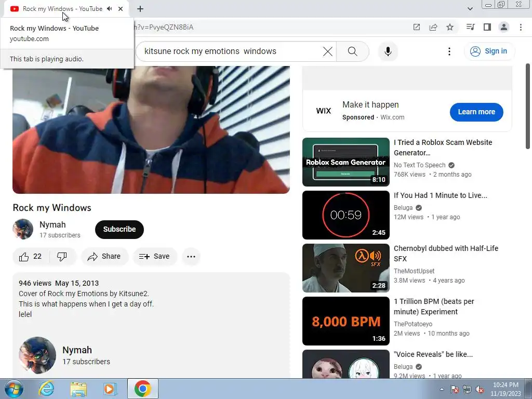The width and height of the screenshot is (532, 399).
Task: Open Nymah channel name link under title
Action: [x=52, y=224]
